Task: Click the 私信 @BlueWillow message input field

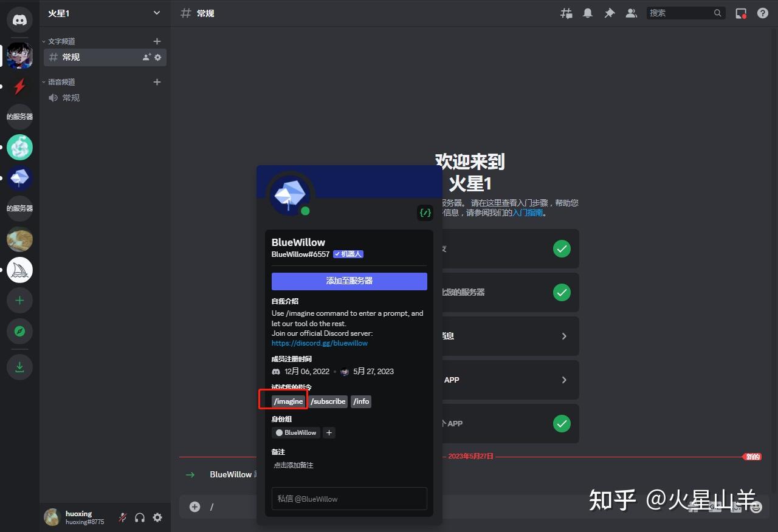Action: (x=349, y=499)
